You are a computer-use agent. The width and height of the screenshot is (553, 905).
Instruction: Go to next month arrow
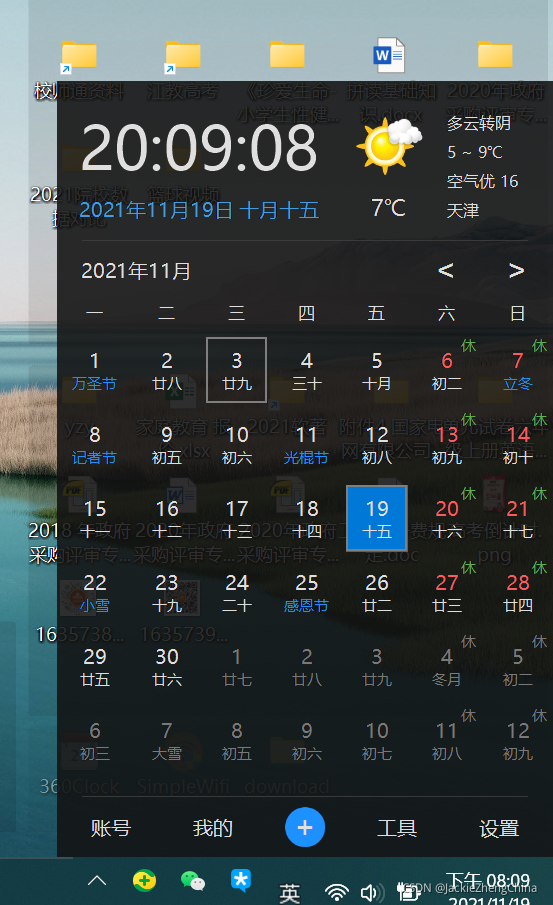click(x=516, y=270)
